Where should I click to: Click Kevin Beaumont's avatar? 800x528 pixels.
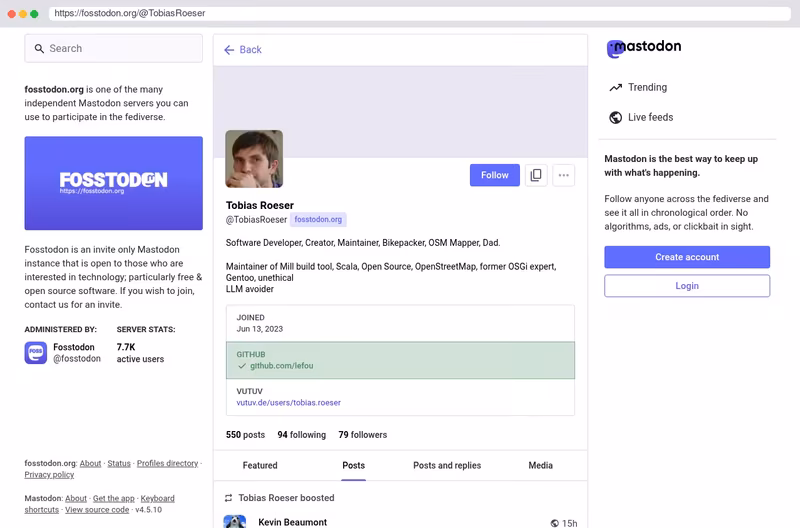click(x=235, y=521)
